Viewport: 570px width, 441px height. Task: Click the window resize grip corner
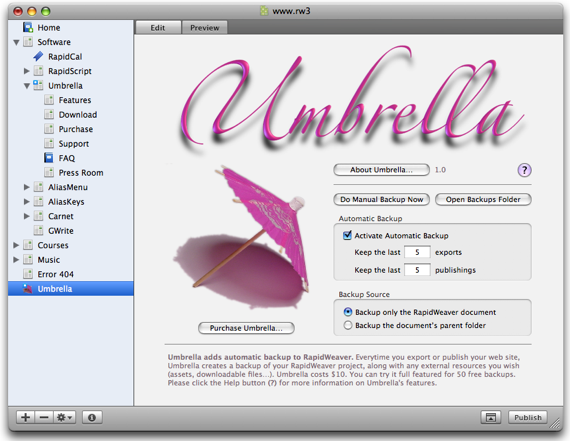point(555,423)
